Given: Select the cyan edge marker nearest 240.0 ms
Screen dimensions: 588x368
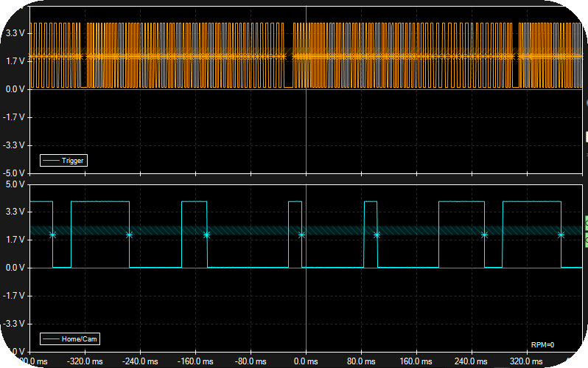Looking at the screenshot, I should tap(484, 235).
